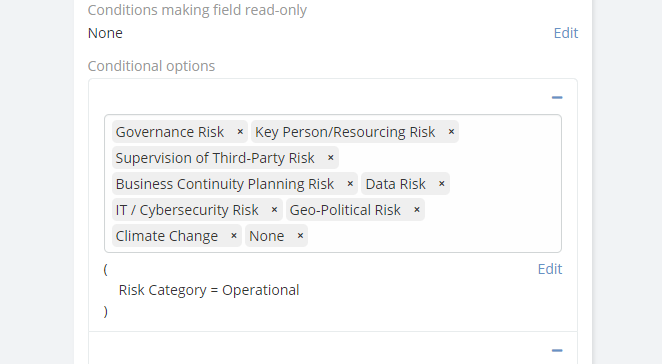The width and height of the screenshot is (662, 364).
Task: Collapse the second conditional options block
Action: (x=557, y=350)
